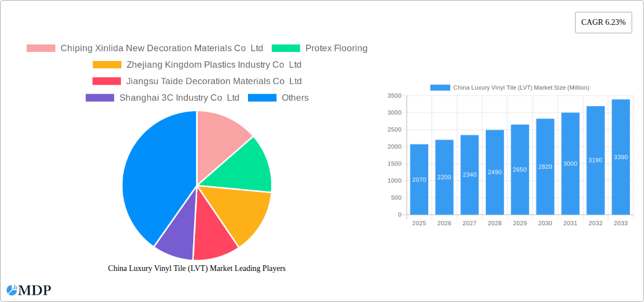Click China Luxury Vinyl Tile Market Size legend text
Image resolution: width=644 pixels, height=302 pixels.
click(x=521, y=88)
